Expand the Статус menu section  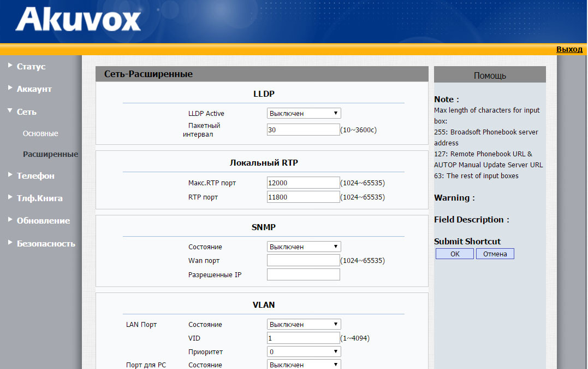coord(31,67)
